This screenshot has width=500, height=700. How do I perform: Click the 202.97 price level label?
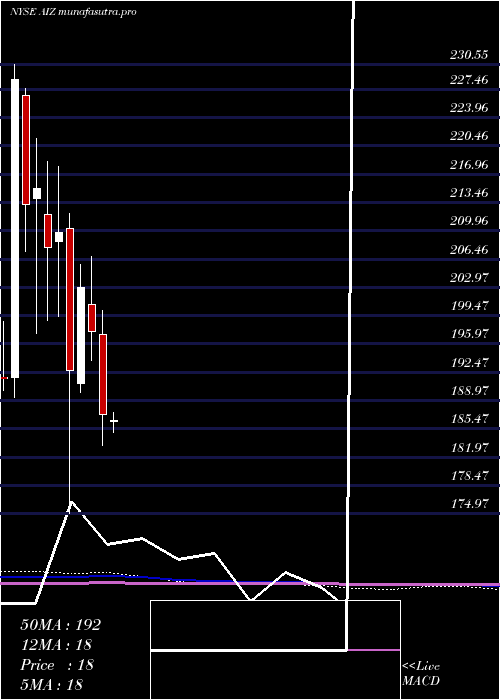[x=469, y=278]
